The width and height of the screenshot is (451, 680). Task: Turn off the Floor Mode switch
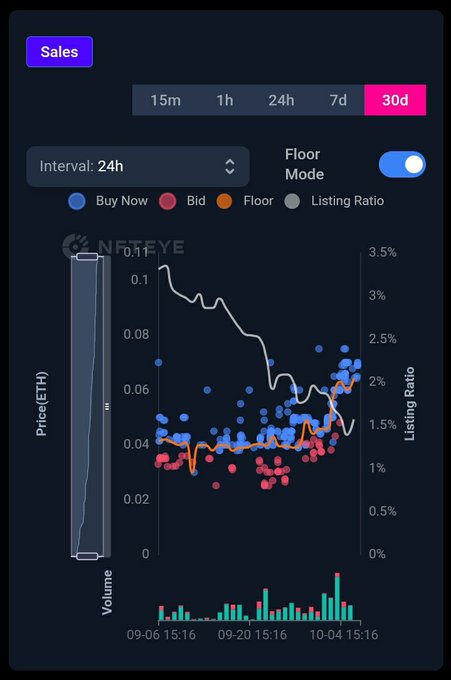(402, 164)
